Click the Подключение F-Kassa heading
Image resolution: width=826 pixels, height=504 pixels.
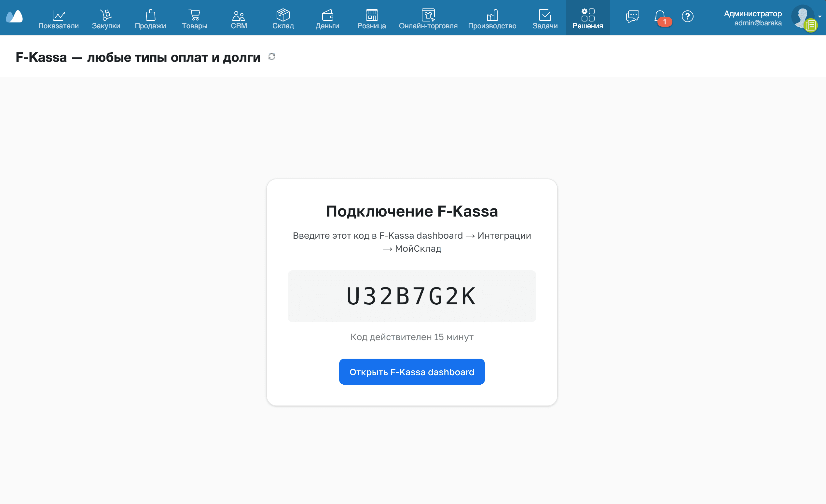[412, 211]
